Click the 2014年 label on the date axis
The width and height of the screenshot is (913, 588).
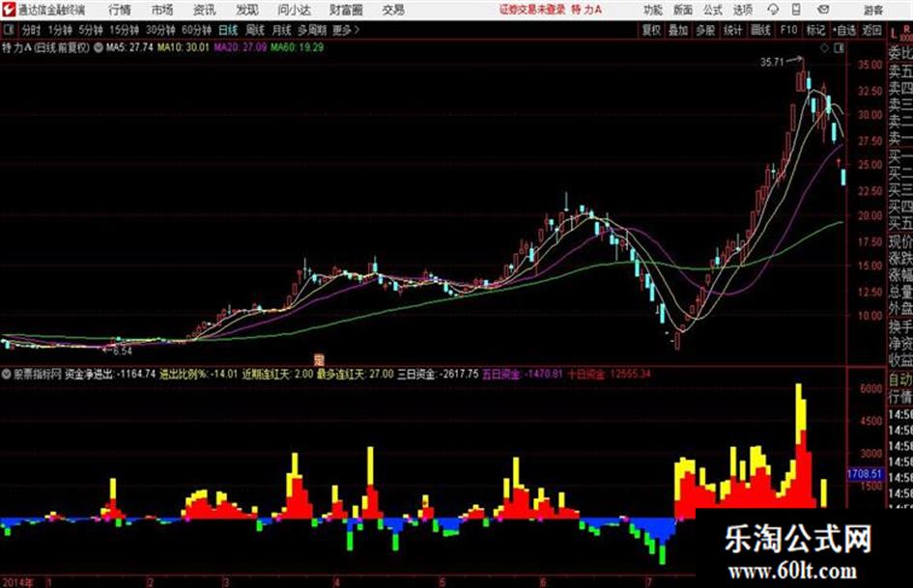[x=17, y=582]
